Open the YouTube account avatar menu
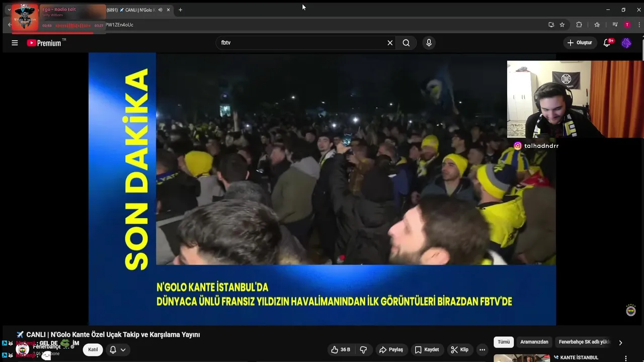Viewport: 644px width, 362px height. (626, 43)
